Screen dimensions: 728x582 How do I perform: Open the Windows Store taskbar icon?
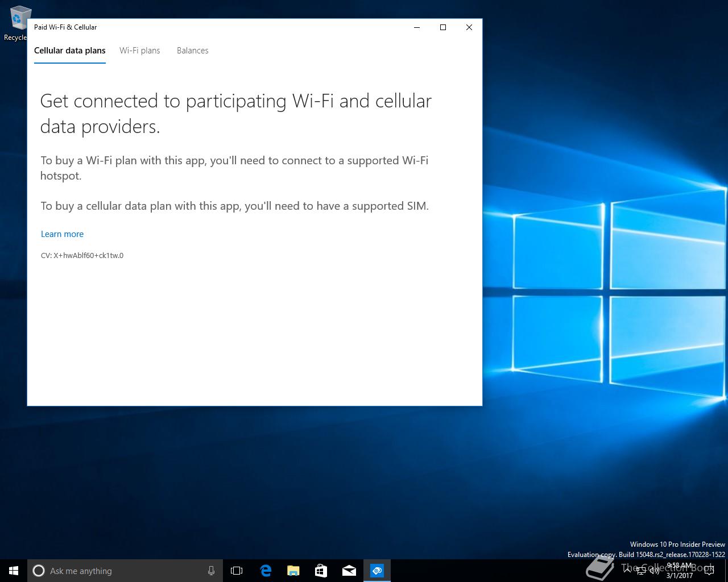tap(321, 571)
